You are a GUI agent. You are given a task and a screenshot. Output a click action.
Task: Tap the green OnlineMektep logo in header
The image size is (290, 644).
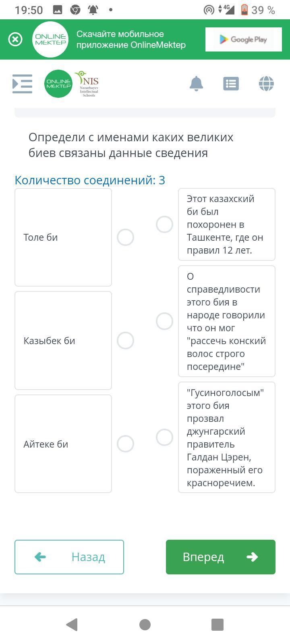(58, 84)
